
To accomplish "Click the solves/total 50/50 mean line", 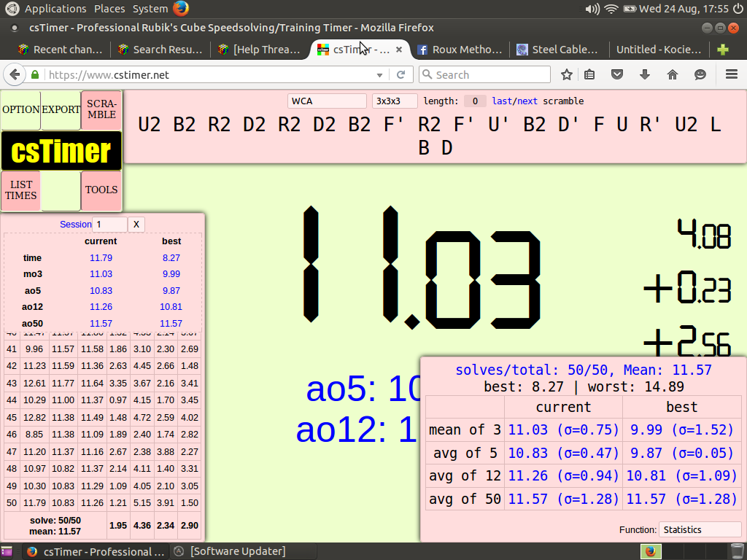I will [x=583, y=370].
